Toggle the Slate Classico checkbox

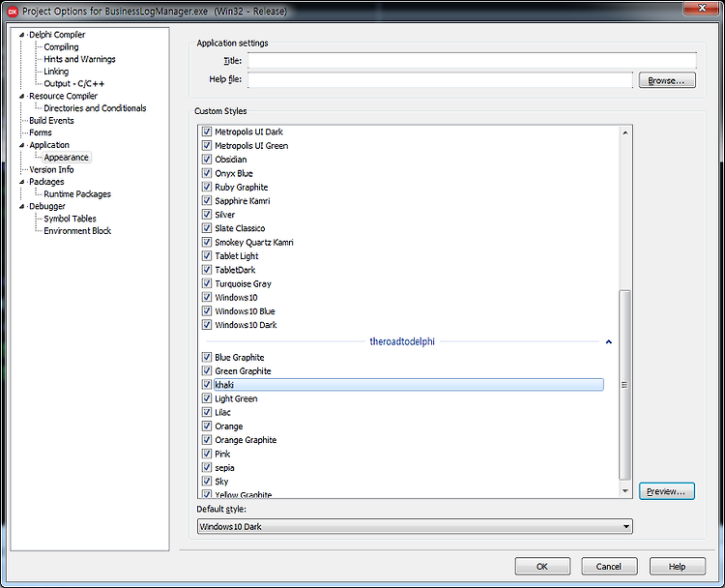207,228
